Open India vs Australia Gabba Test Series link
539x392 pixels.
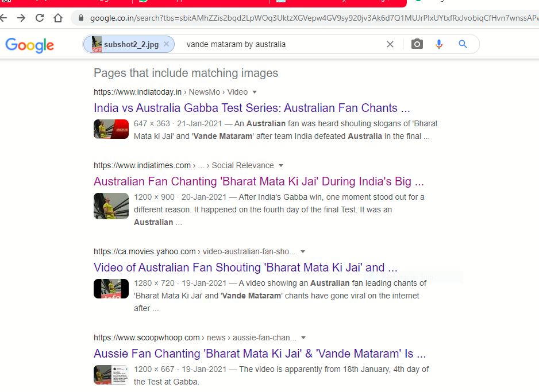tap(252, 108)
